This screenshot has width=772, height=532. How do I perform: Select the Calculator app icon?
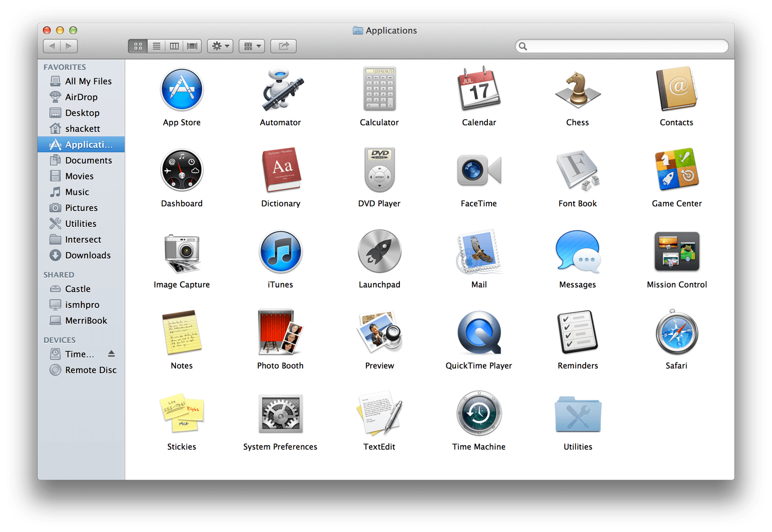pos(379,89)
